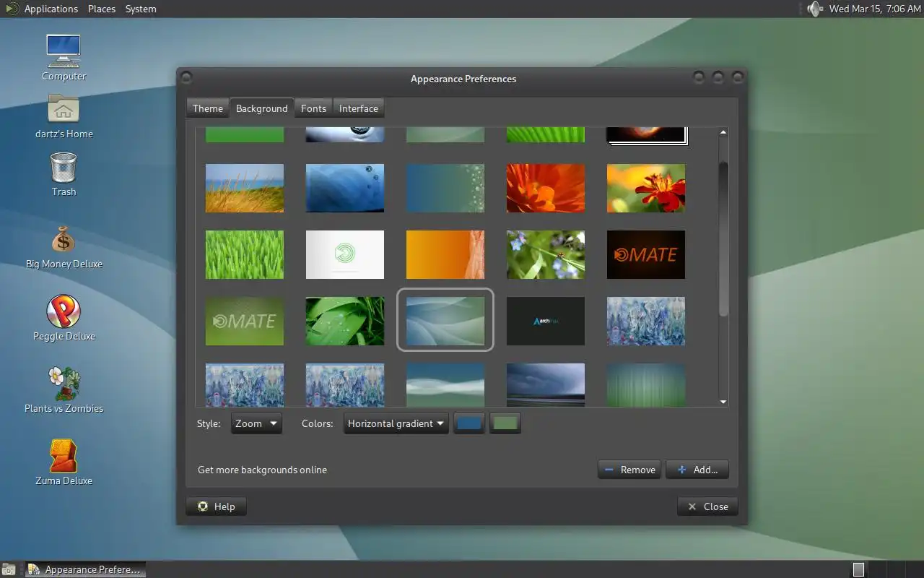
Task: Select the Big Money Deluxe icon
Action: pos(64,246)
